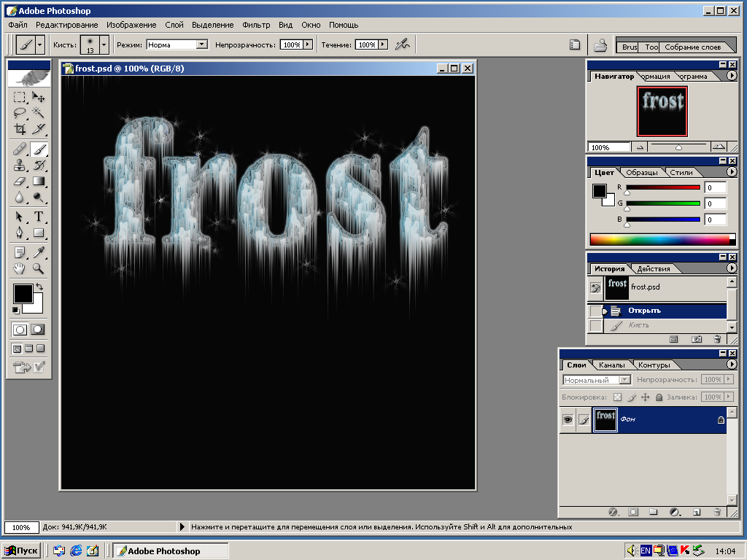Open tool preset picker arrow
The width and height of the screenshot is (747, 560).
point(40,44)
